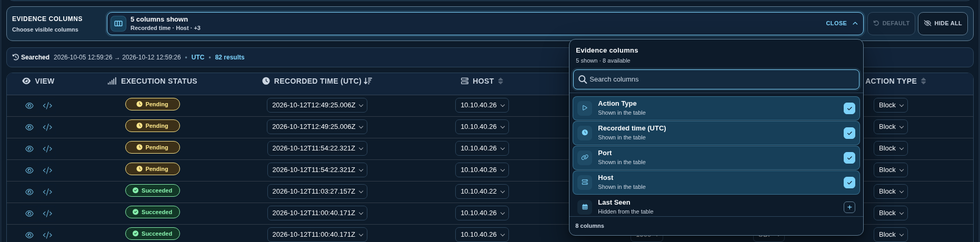Expand the 2026-10-12T11:03:27.157Z timestamp dropdown

[317, 191]
